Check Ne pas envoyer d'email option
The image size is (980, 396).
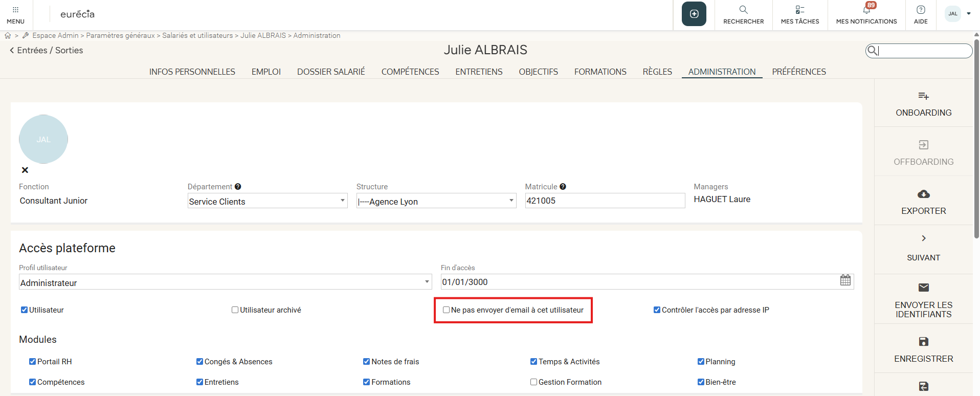pyautogui.click(x=446, y=310)
